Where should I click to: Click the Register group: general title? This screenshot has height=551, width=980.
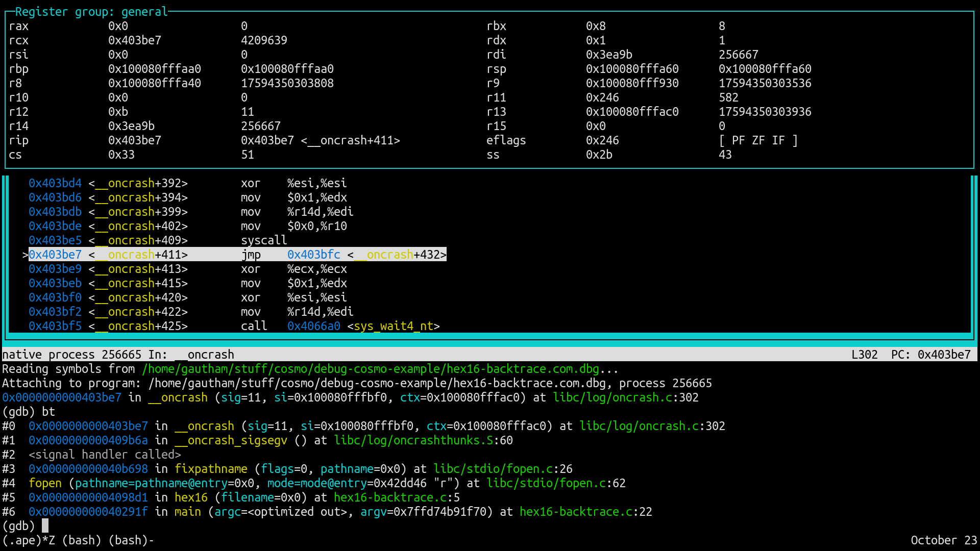(x=91, y=12)
